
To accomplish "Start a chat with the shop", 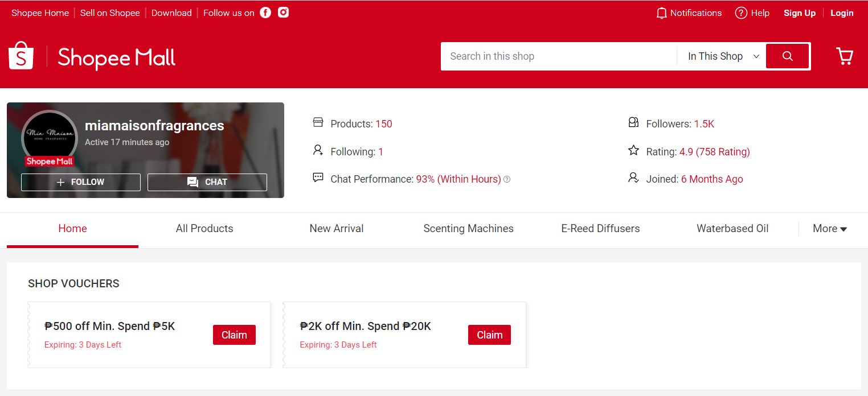I will point(207,182).
